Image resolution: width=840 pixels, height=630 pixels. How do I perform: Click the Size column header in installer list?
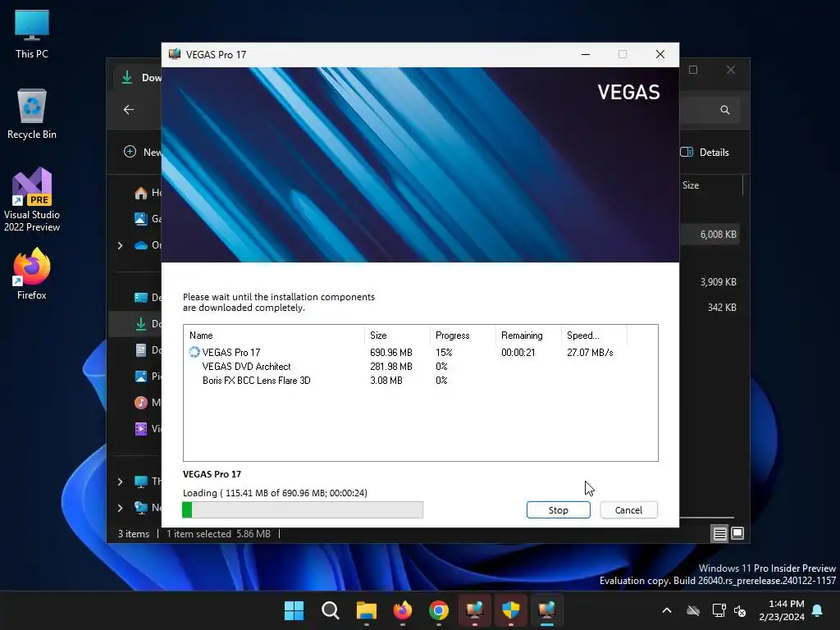point(397,336)
